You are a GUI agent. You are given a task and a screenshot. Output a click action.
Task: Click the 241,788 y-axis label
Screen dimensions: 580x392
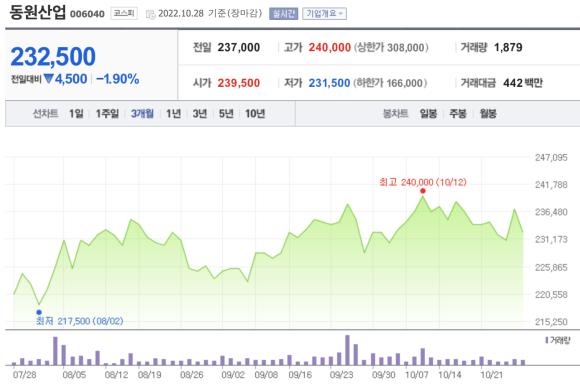551,185
